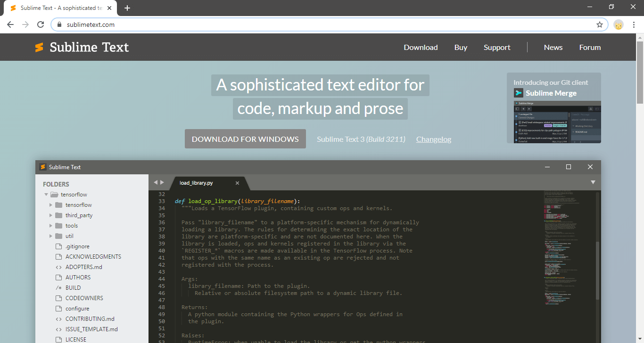Screen dimensions: 644x343
Task: Open the LICENSE file in the sidebar
Action: tap(76, 339)
